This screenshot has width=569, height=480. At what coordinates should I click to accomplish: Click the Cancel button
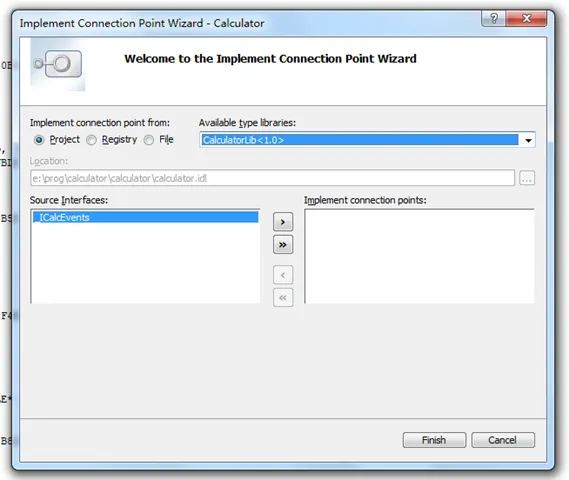click(x=503, y=440)
